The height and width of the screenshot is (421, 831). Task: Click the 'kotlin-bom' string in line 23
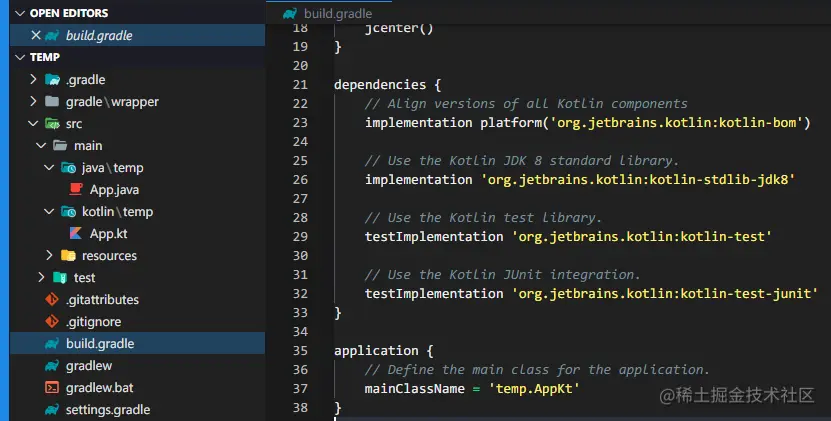tap(756, 123)
